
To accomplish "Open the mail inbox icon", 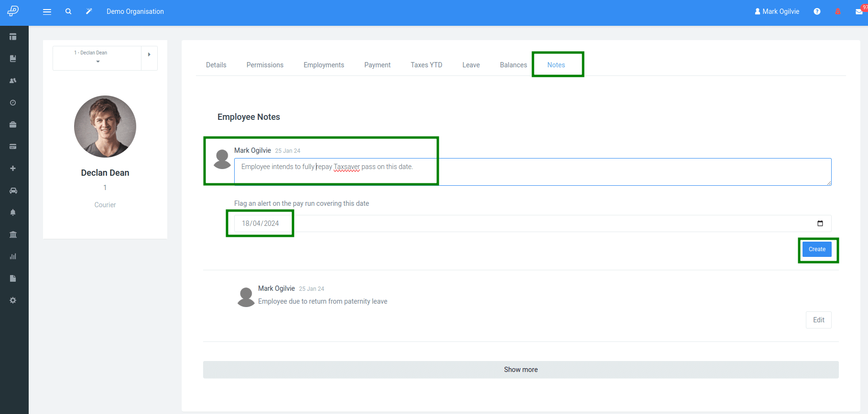I will pyautogui.click(x=859, y=11).
